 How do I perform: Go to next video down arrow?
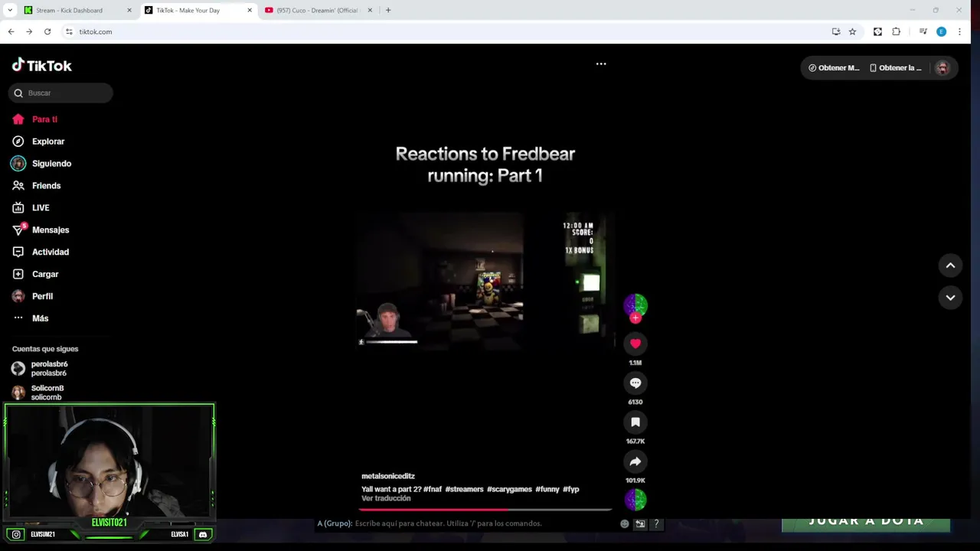[x=950, y=298]
